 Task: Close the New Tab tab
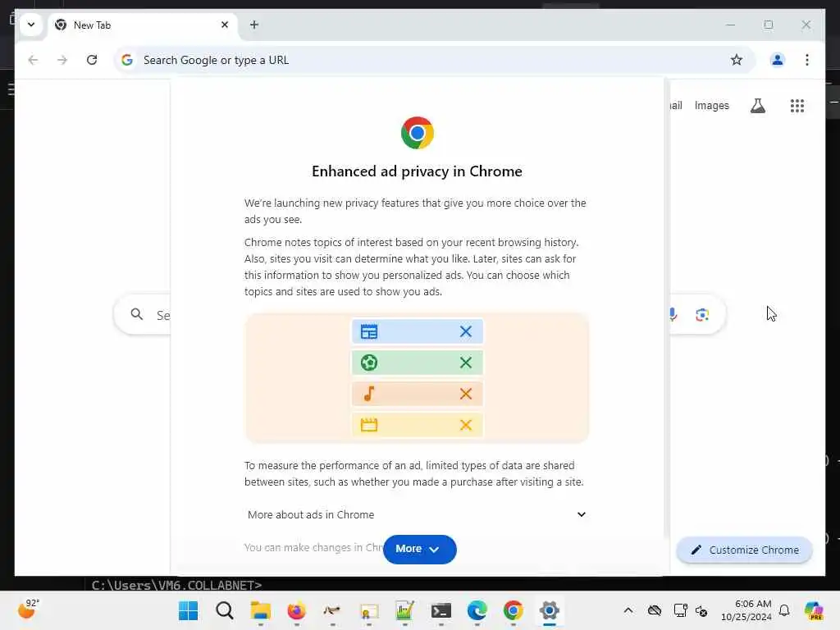(x=225, y=25)
